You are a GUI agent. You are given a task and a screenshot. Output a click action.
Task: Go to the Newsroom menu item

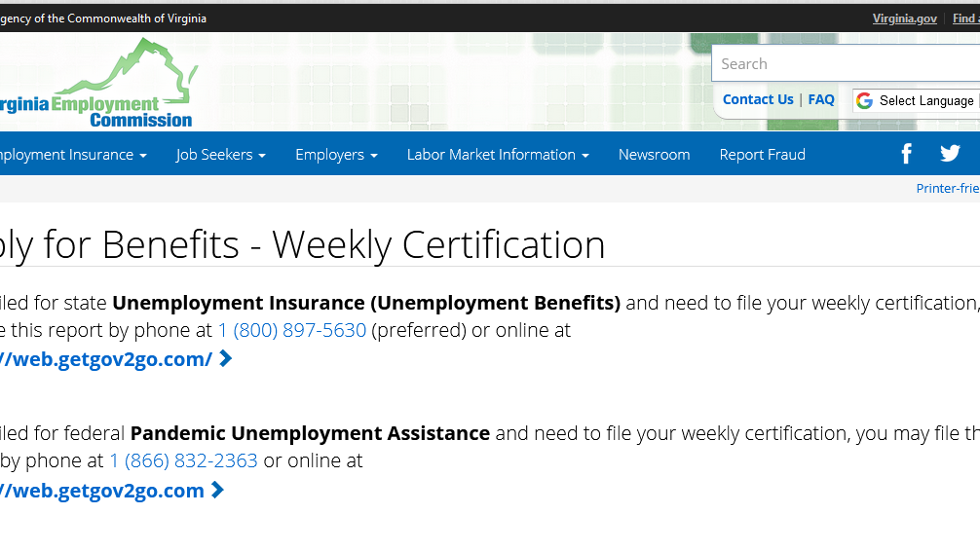click(654, 155)
